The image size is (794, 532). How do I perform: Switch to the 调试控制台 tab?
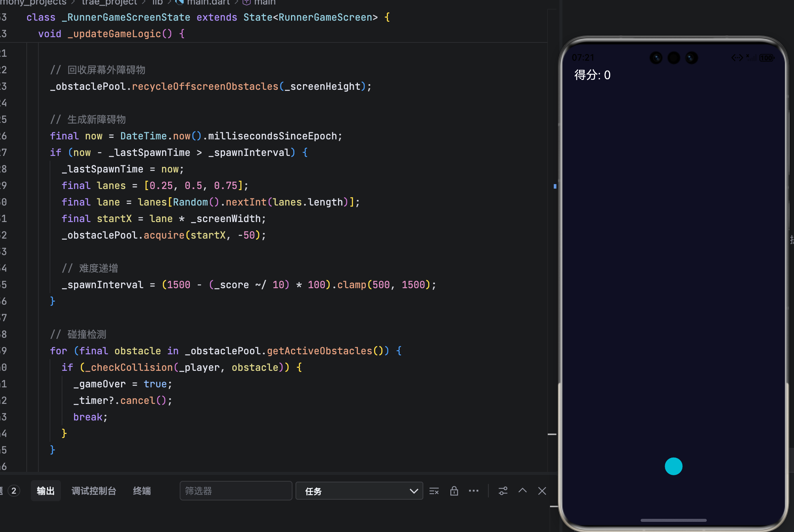(94, 491)
